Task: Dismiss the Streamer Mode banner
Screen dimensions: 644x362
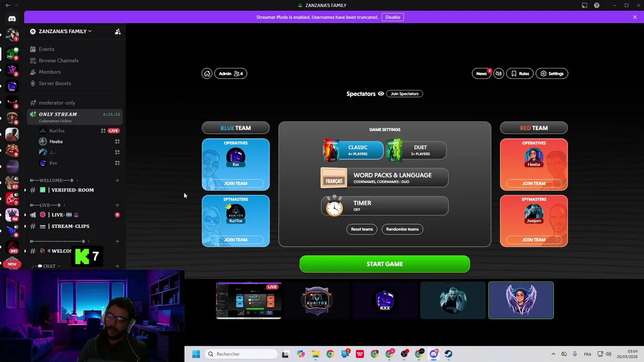Action: coord(635,17)
